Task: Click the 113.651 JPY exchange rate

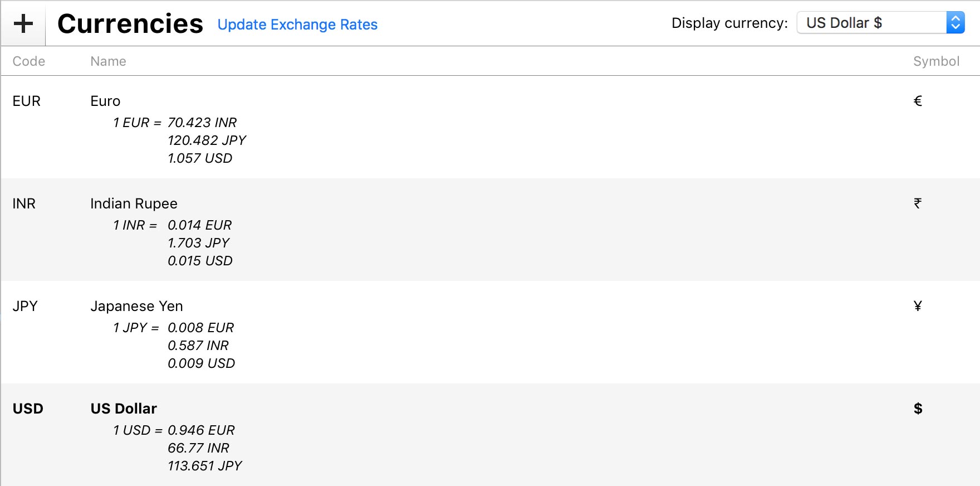Action: pos(205,466)
